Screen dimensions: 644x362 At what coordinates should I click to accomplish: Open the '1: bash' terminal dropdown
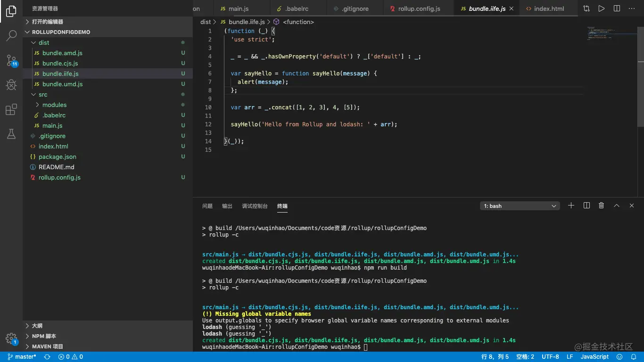click(520, 206)
